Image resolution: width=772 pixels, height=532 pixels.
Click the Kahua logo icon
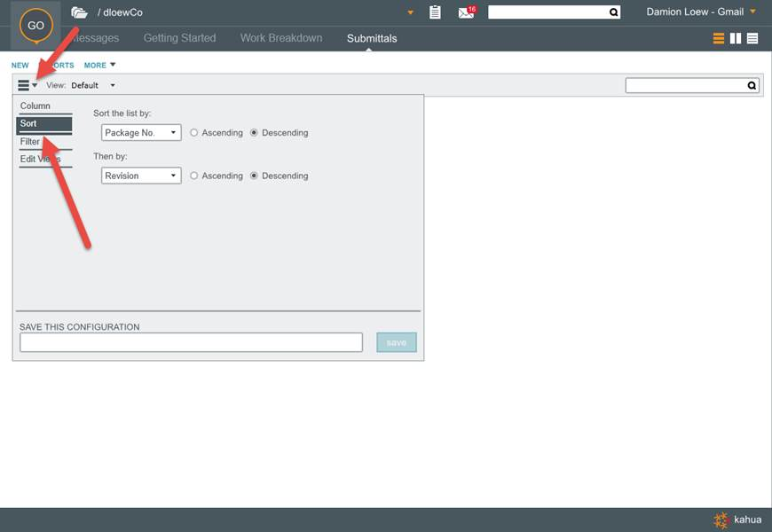pyautogui.click(x=721, y=520)
